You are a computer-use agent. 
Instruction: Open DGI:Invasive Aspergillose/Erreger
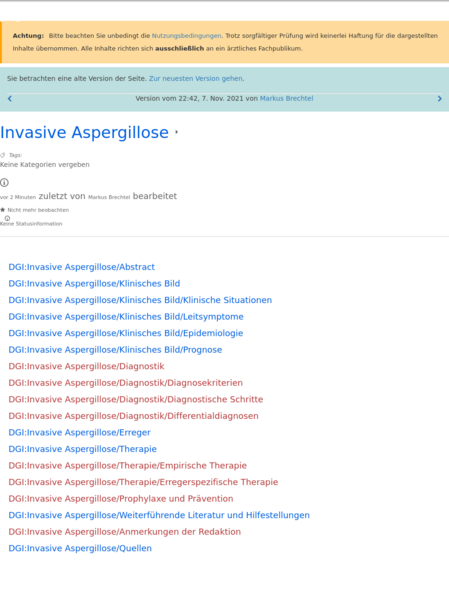point(79,432)
